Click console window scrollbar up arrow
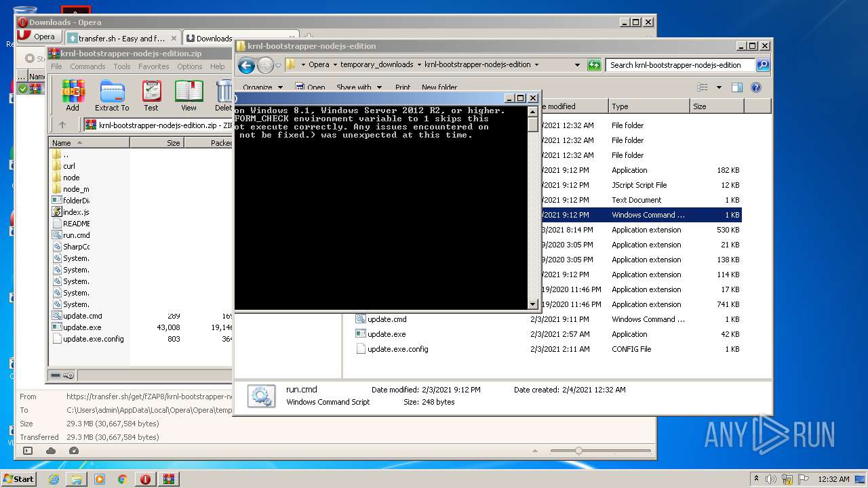The height and width of the screenshot is (488, 868). (533, 111)
